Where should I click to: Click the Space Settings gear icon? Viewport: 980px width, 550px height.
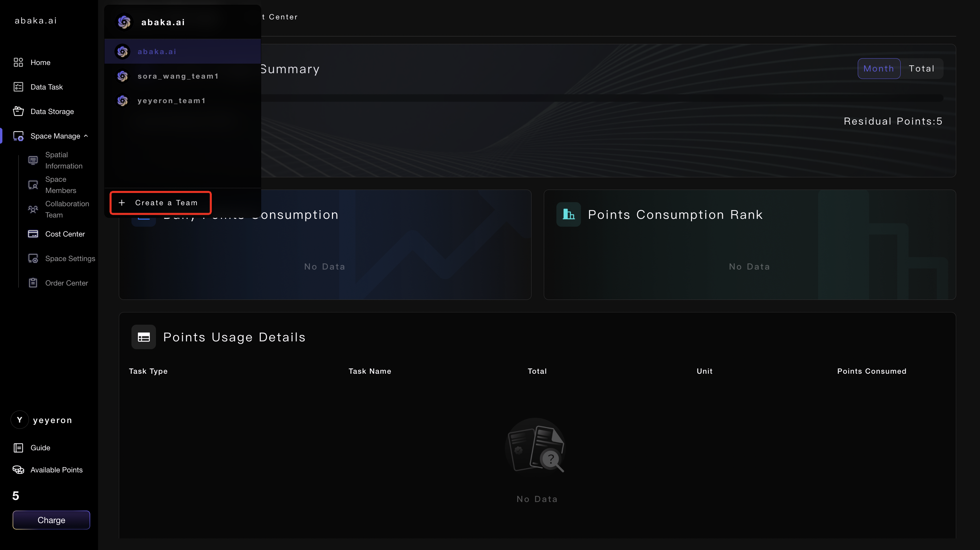(x=33, y=259)
